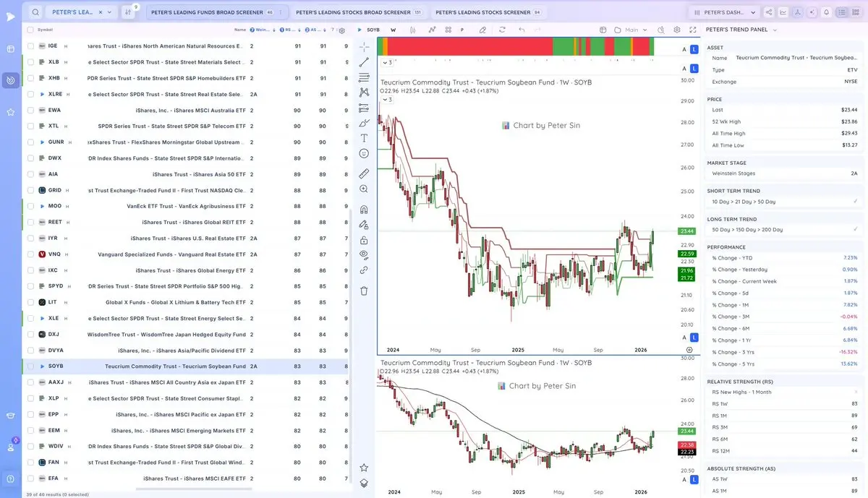868x498 pixels.
Task: Click the W weekly interval button
Action: pos(393,30)
